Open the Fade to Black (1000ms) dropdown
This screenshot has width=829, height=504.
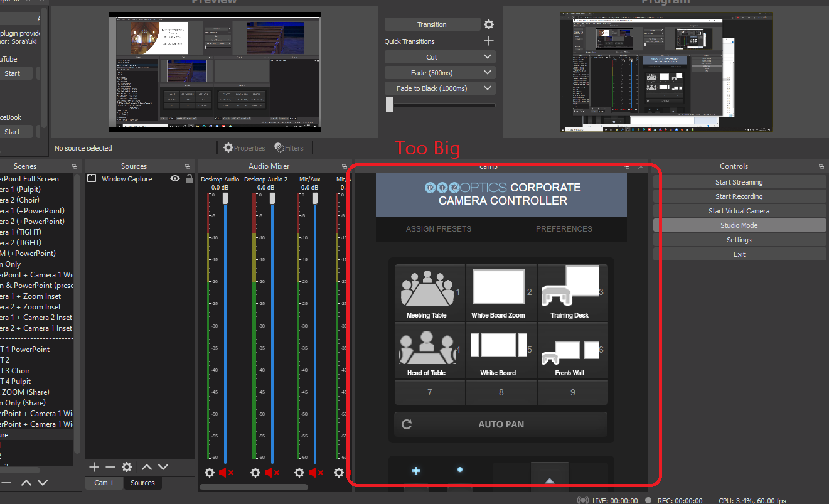[x=440, y=88]
